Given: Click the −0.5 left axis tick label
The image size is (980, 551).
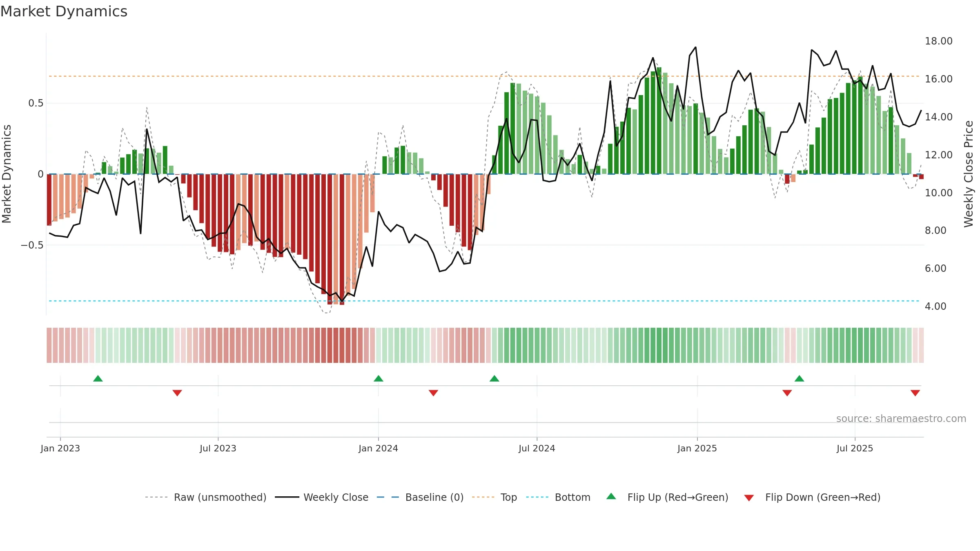Looking at the screenshot, I should (x=32, y=245).
